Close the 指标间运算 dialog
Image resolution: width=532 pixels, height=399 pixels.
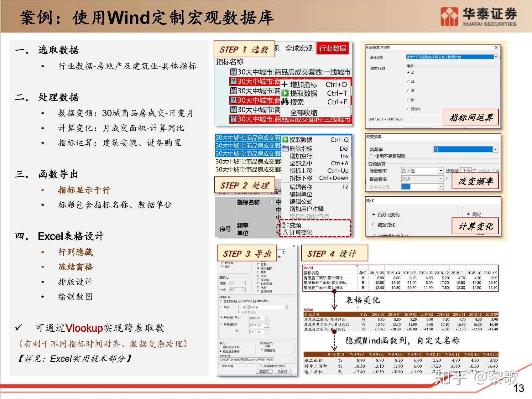coord(496,48)
